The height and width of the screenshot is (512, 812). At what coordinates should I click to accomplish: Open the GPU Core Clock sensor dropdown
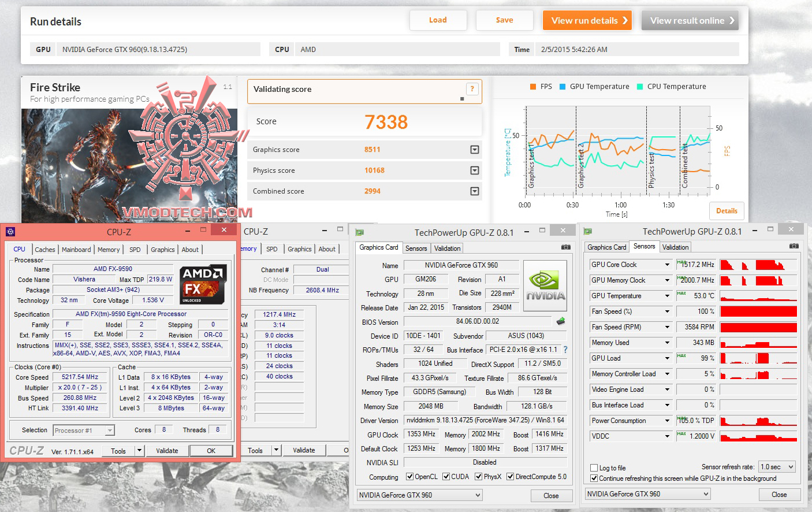pyautogui.click(x=667, y=265)
